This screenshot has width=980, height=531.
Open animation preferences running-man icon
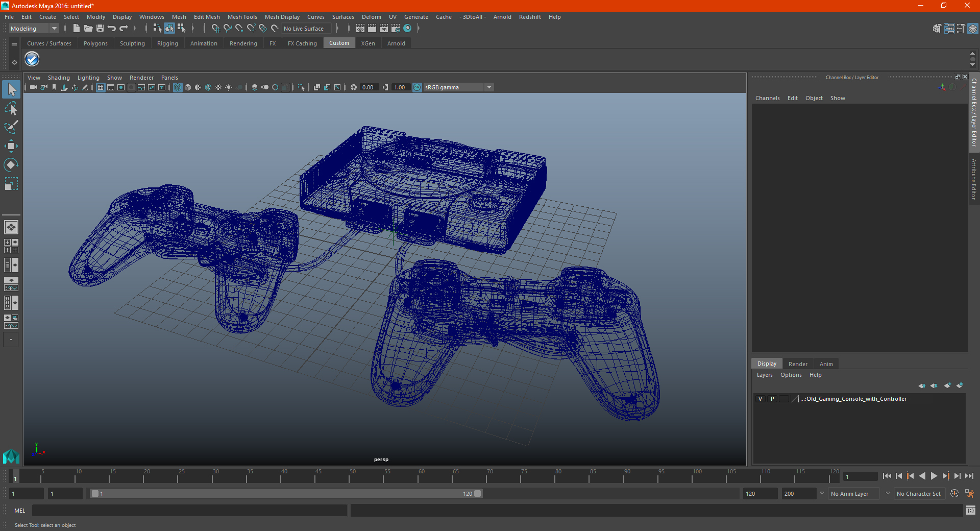[x=969, y=494]
